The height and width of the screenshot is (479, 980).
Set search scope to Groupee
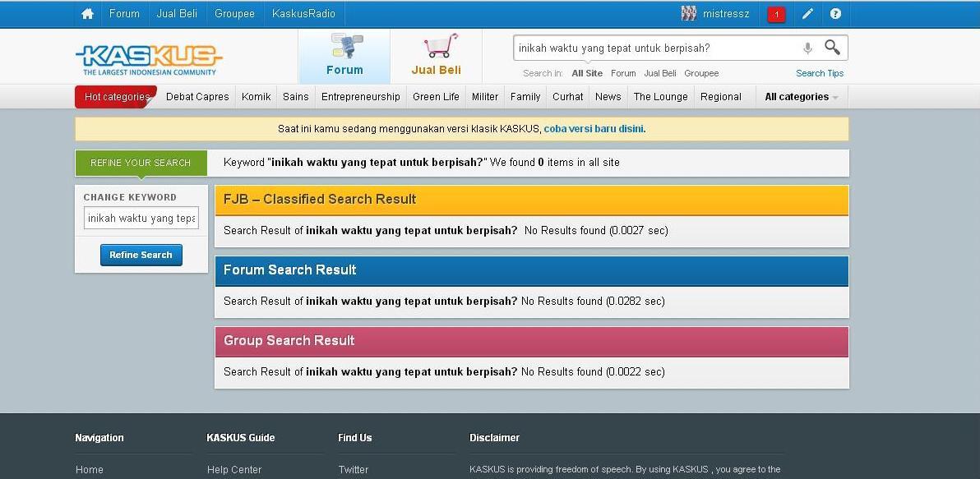701,74
